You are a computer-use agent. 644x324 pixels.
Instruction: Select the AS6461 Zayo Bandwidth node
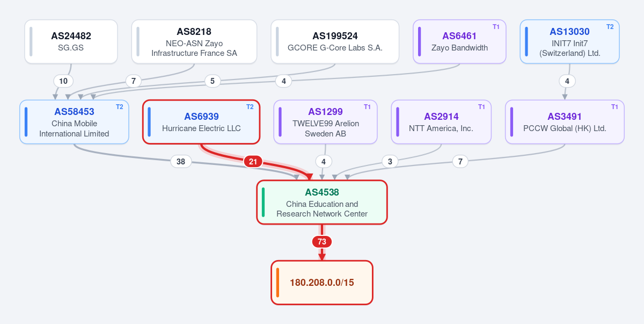[459, 41]
